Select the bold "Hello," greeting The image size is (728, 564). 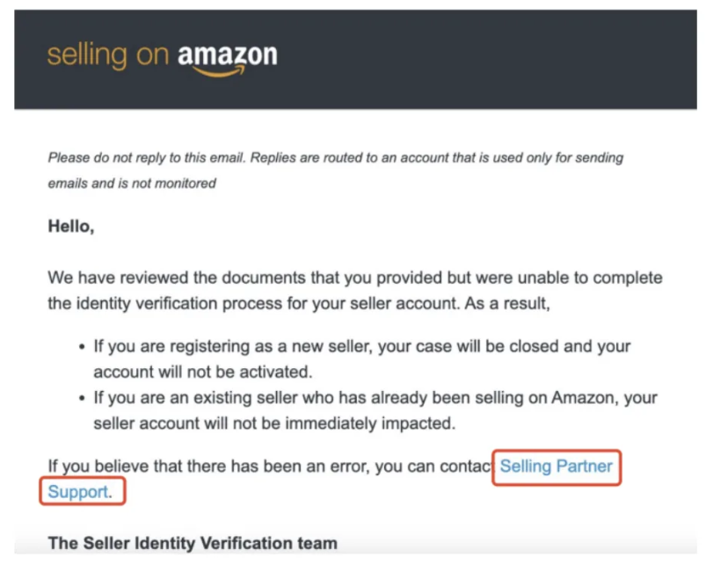click(71, 227)
